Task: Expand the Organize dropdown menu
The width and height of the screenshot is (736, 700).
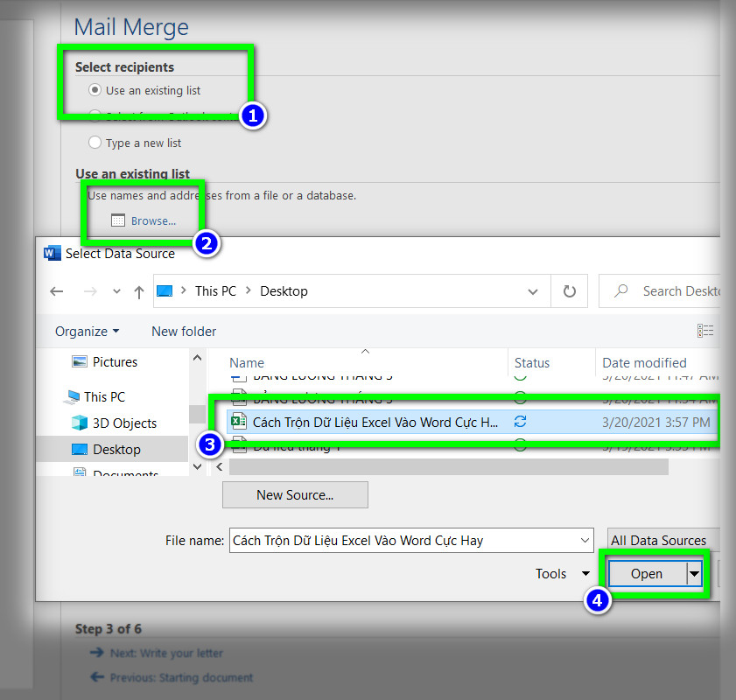Action: click(88, 332)
